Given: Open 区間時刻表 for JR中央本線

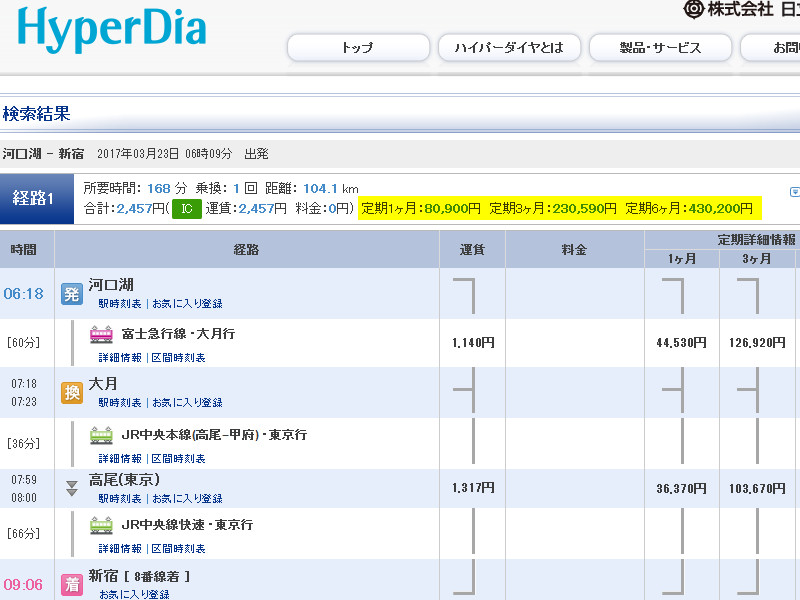Looking at the screenshot, I should (x=179, y=459).
